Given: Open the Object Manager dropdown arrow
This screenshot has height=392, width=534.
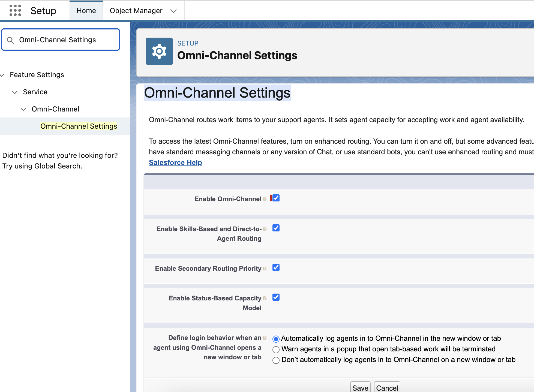Looking at the screenshot, I should coord(173,11).
